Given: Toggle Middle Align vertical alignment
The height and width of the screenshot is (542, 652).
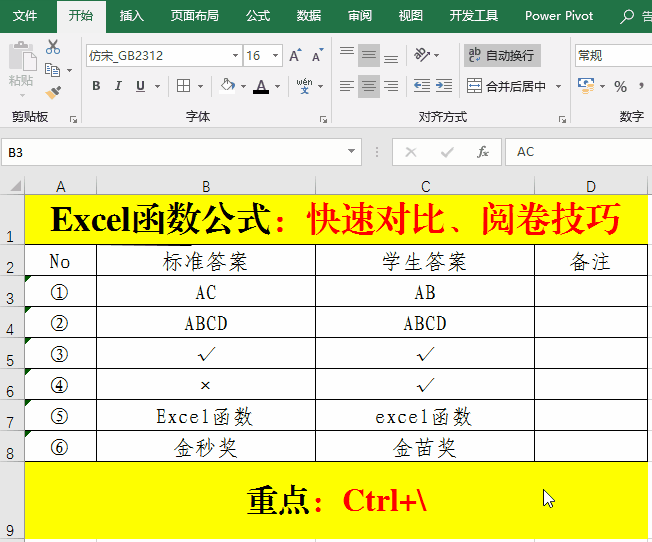Looking at the screenshot, I should point(369,55).
